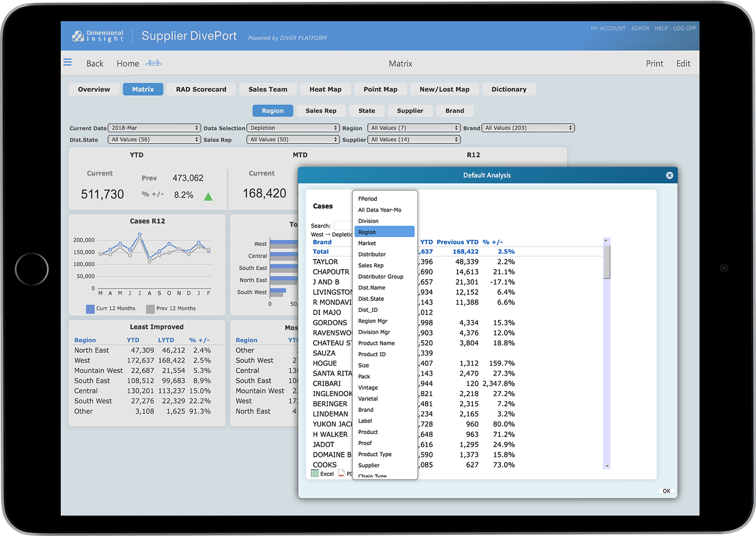
Task: Click the Dimensional Insight logo
Action: click(98, 36)
